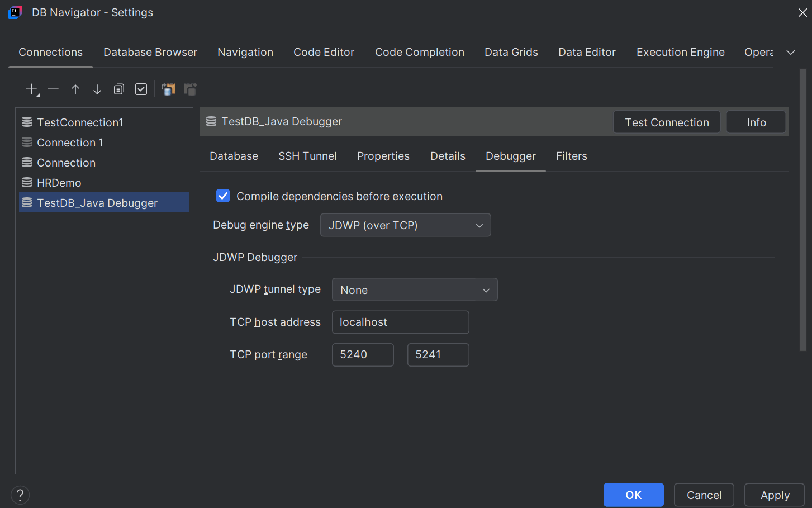Duplicate the selected connection

119,89
